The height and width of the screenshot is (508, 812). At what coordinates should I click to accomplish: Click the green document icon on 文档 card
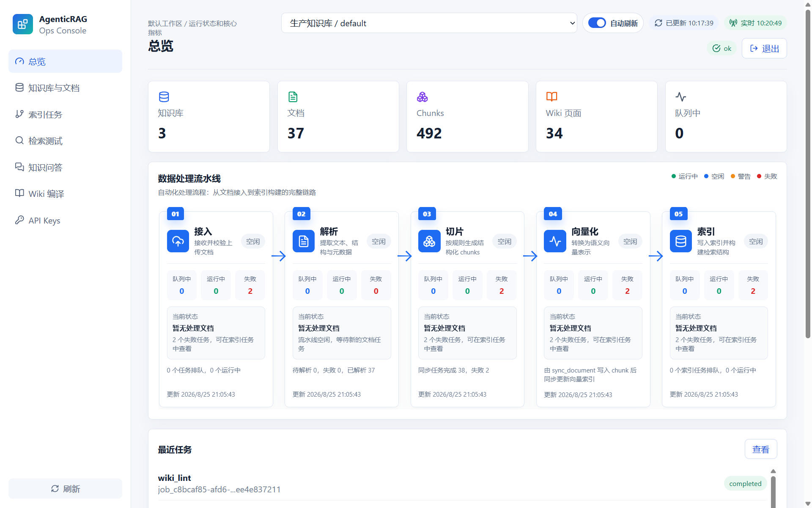[293, 97]
